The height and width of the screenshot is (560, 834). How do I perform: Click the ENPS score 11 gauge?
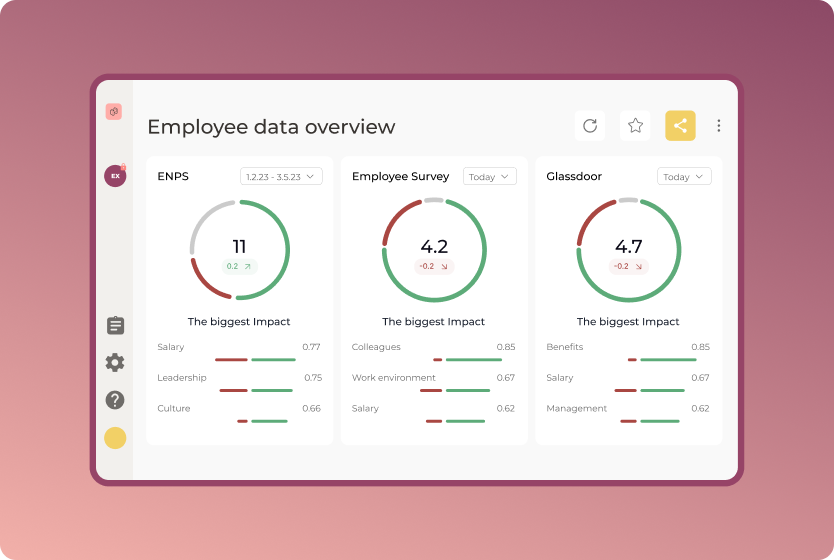pyautogui.click(x=240, y=250)
